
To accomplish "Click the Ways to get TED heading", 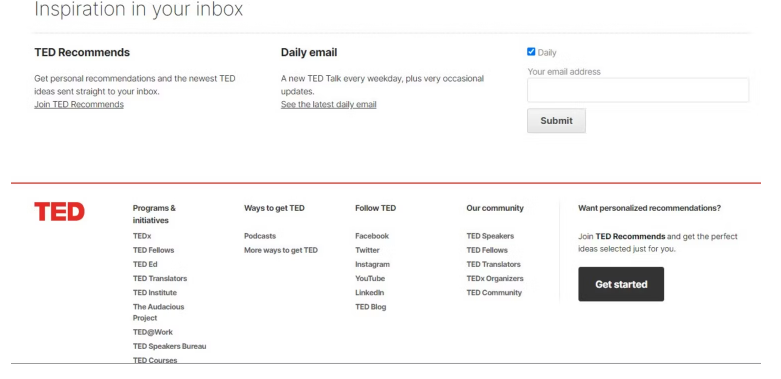I will coord(274,208).
